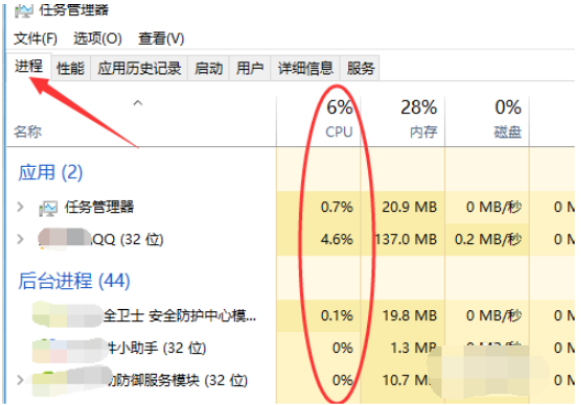The height and width of the screenshot is (405, 582).
Task: Click the 0.2 MB/秒 disk value
Action: pos(488,239)
